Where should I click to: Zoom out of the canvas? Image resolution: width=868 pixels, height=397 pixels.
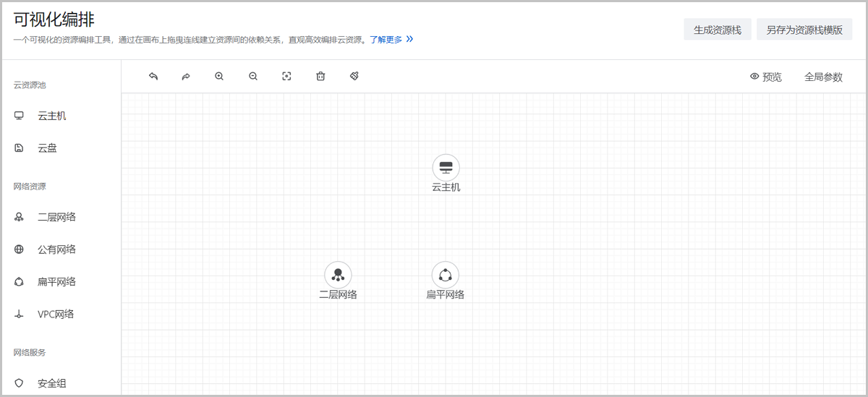point(253,77)
